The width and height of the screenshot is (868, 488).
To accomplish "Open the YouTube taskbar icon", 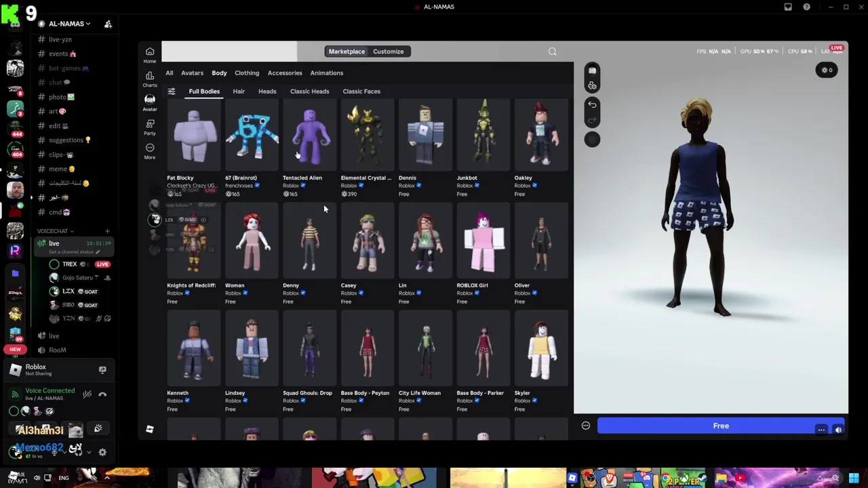I will tap(740, 479).
